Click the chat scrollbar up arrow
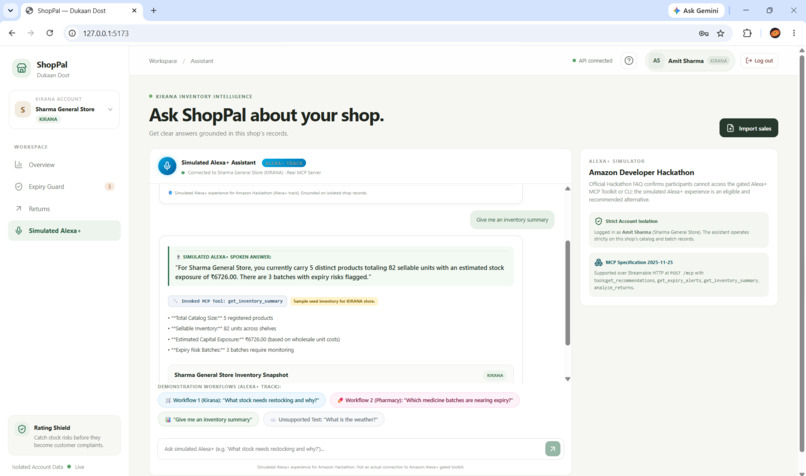 (x=567, y=189)
